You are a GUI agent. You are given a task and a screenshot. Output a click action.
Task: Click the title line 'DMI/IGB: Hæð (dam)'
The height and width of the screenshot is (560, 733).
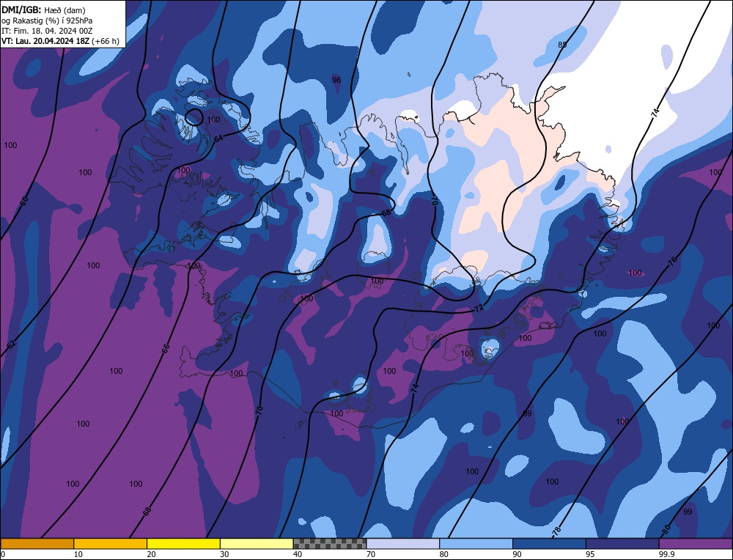point(43,10)
